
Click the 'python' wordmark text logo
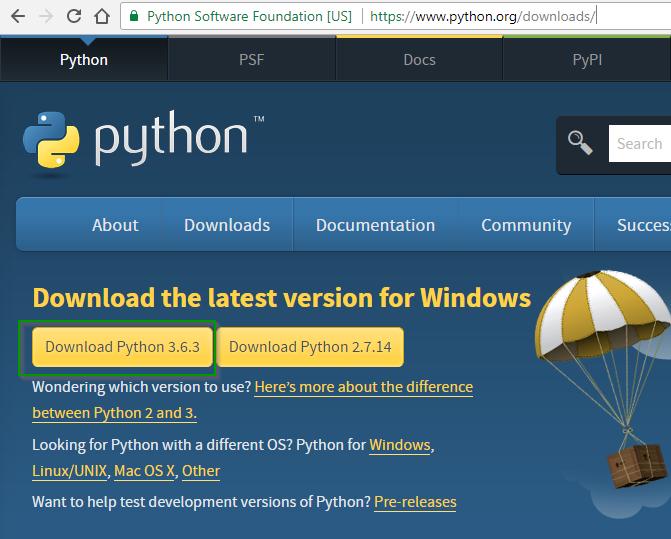[x=171, y=138]
